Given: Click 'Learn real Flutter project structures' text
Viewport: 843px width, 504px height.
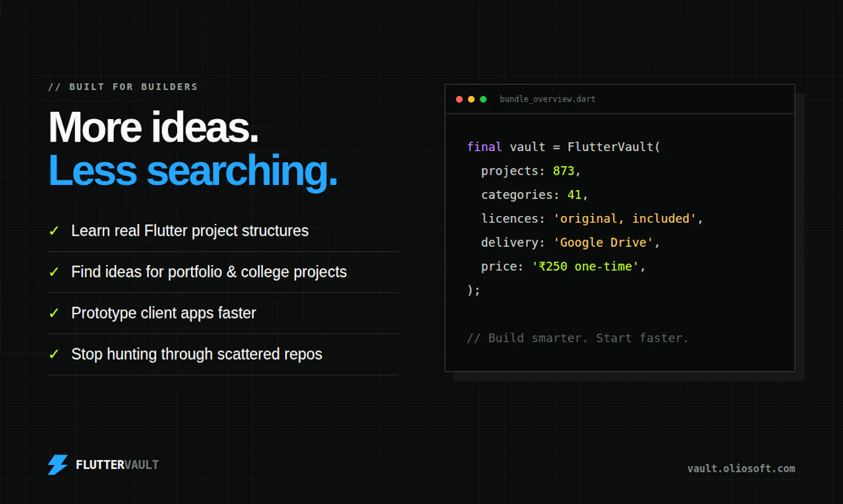Looking at the screenshot, I should [x=190, y=231].
